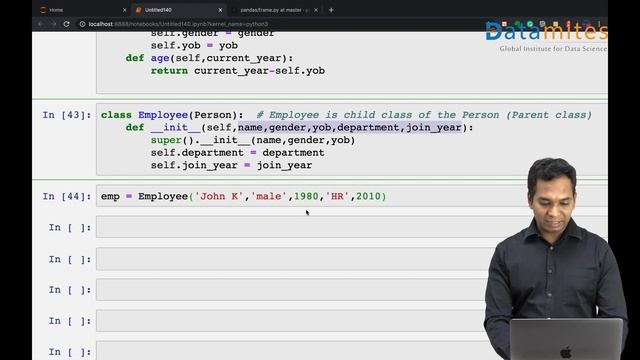
Task: Click the Employee class name in cell 43
Action: coord(163,115)
